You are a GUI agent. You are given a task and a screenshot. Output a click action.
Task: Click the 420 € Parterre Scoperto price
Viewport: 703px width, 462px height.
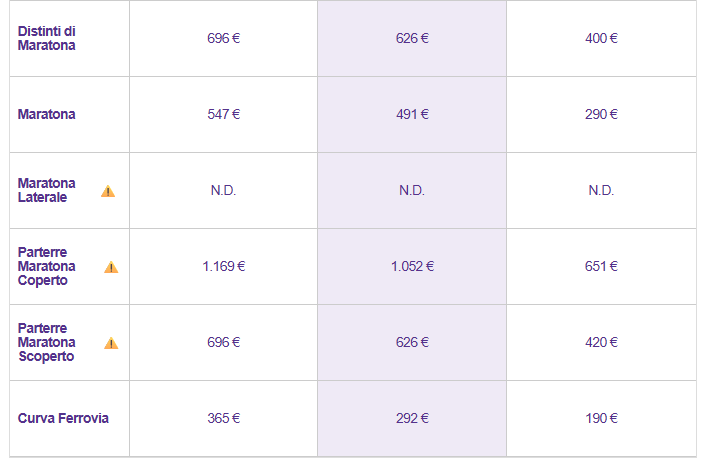(x=601, y=342)
